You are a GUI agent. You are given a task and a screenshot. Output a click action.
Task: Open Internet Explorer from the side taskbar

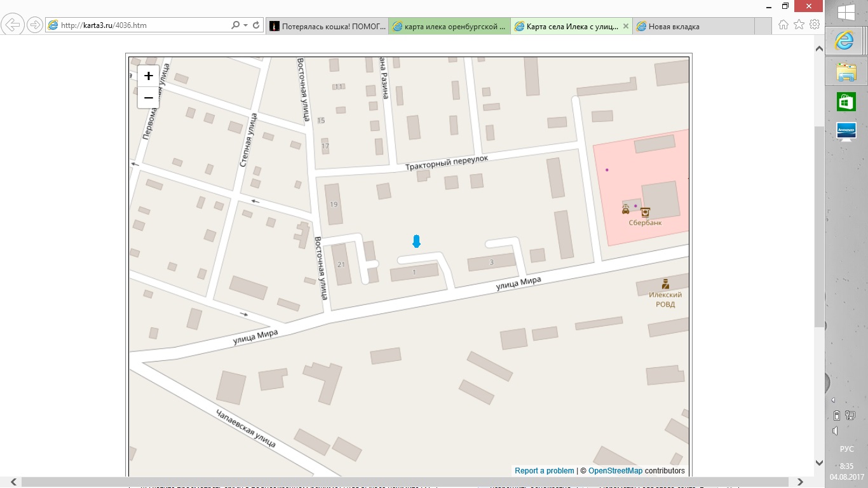(x=846, y=41)
